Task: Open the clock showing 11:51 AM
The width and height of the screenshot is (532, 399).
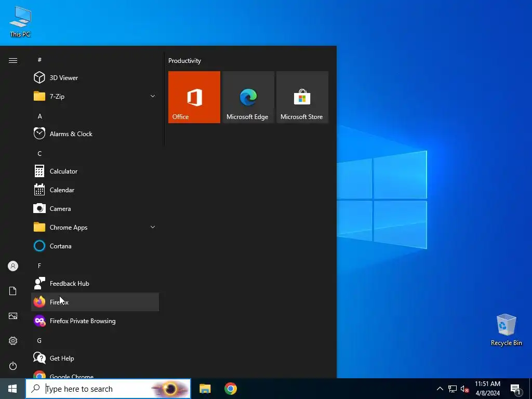Action: [x=487, y=389]
